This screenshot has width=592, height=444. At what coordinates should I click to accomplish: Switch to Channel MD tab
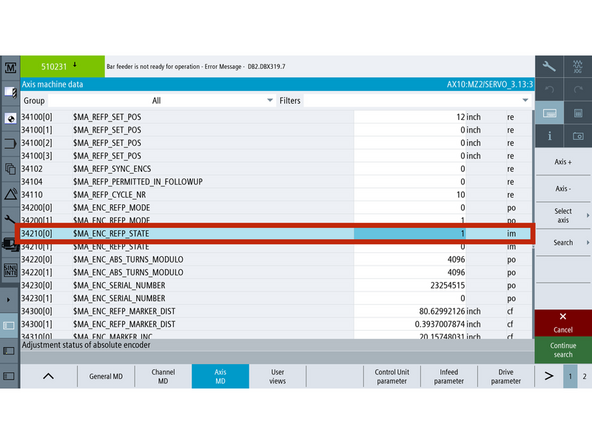163,376
